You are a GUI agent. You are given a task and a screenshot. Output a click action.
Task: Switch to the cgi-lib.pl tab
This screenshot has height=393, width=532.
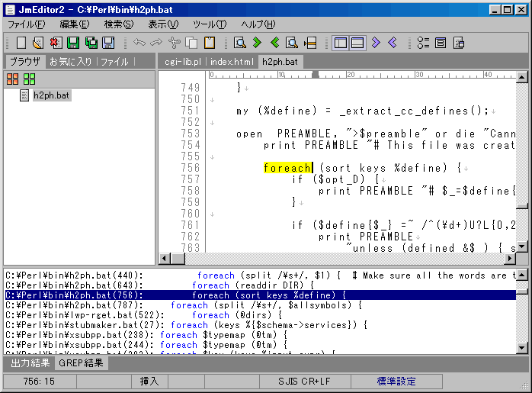click(x=183, y=61)
